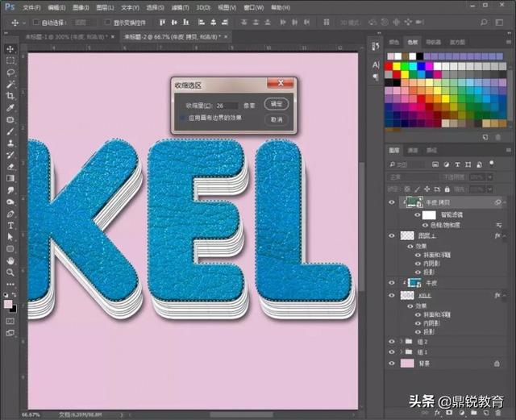Pick the pure yellow swatch
The image size is (516, 420).
(x=397, y=66)
